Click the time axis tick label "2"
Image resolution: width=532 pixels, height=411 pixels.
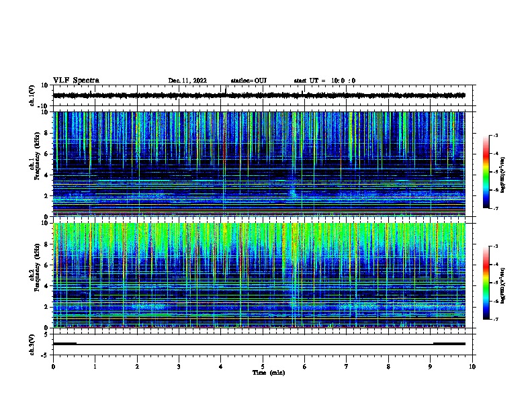click(137, 367)
